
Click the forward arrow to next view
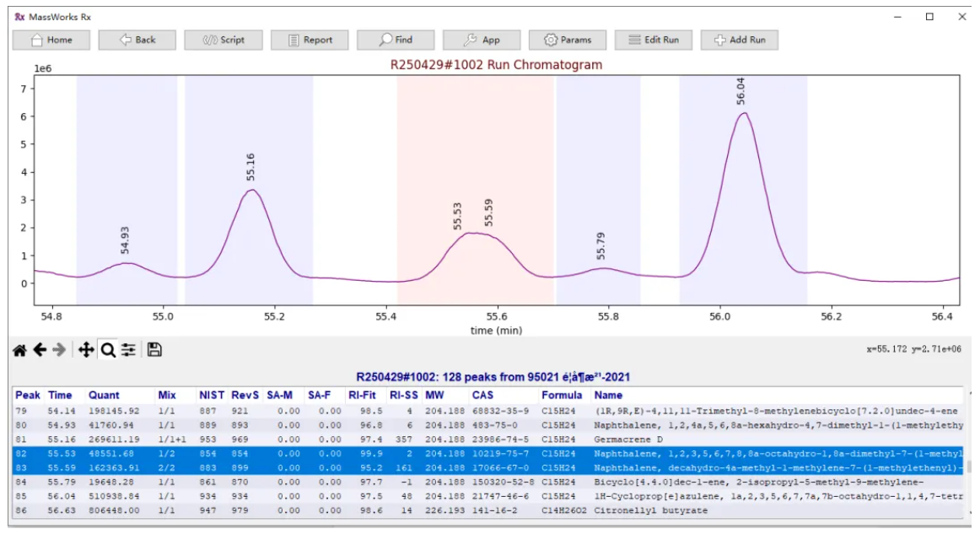click(60, 349)
